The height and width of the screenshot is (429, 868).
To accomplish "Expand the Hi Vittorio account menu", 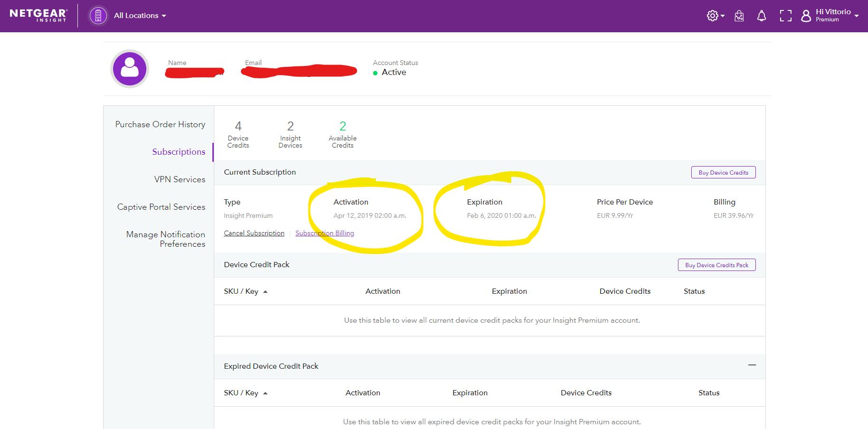I will (x=837, y=15).
